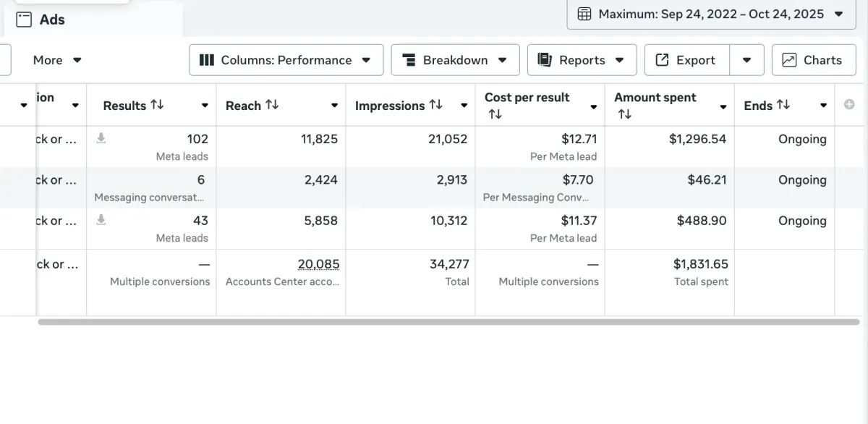Click the 20,085 reach total link
The image size is (868, 424).
click(318, 265)
